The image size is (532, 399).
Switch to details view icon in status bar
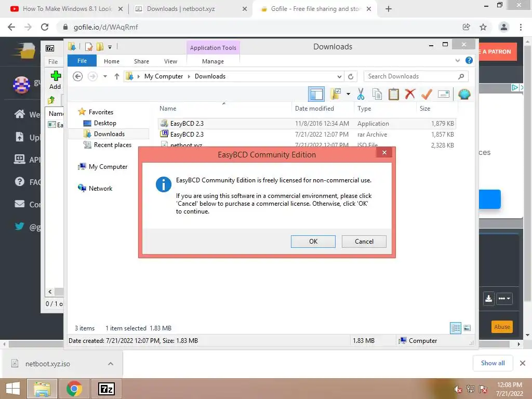pyautogui.click(x=455, y=328)
